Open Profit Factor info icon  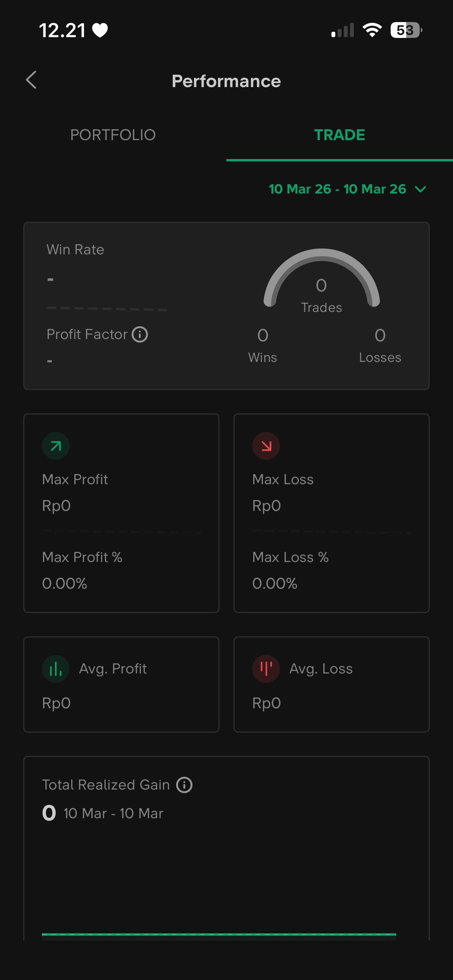coord(140,334)
